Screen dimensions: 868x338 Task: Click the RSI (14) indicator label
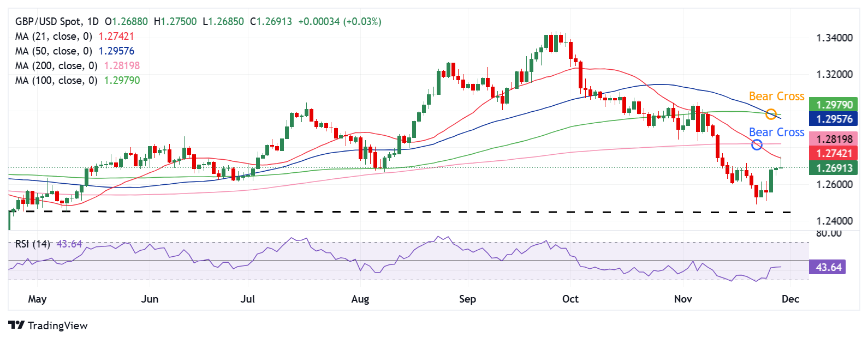33,244
